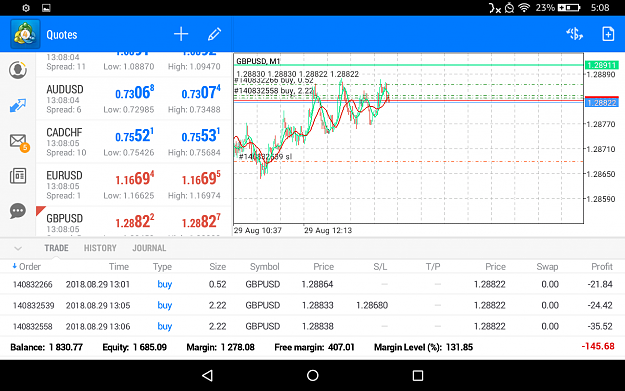Tap AUDUSD ask price 0.73074

(201, 93)
